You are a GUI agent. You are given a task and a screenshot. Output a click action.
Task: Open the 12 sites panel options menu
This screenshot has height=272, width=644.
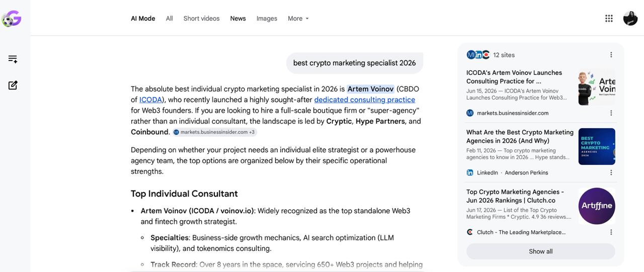coord(611,55)
